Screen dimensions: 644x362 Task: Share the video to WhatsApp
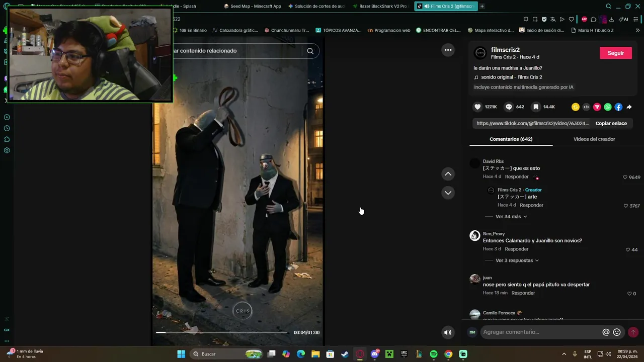click(x=608, y=107)
